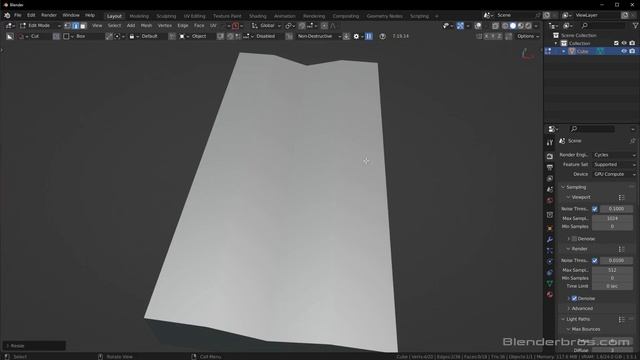Open the Vertex menu
Image resolution: width=640 pixels, height=360 pixels.
point(164,26)
